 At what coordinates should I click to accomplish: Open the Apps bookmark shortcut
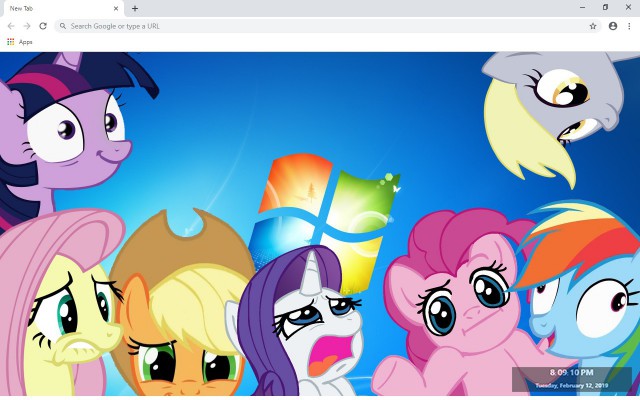tap(20, 42)
